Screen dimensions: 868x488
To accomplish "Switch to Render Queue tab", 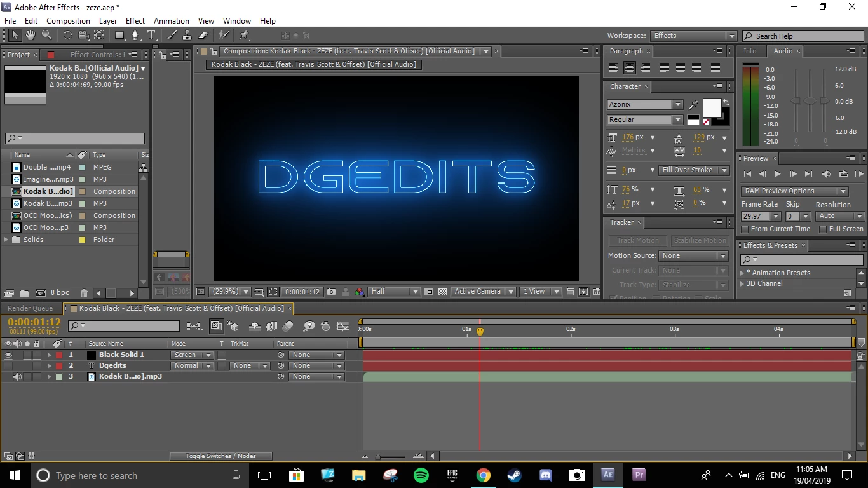I will click(31, 308).
